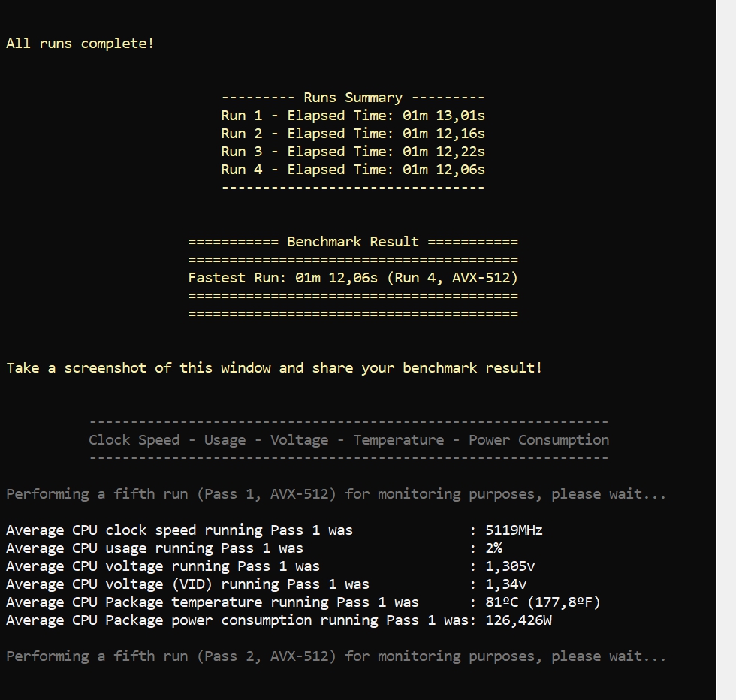Click the "Average CPU voltage (VID)" label
The width and height of the screenshot is (736, 700).
coord(188,584)
